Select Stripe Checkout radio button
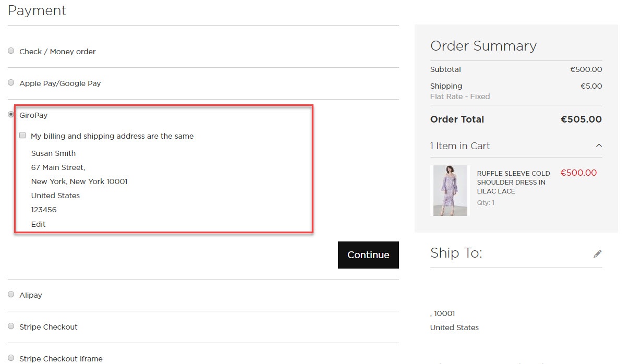Viewport: 629px width, 364px height. click(x=11, y=326)
